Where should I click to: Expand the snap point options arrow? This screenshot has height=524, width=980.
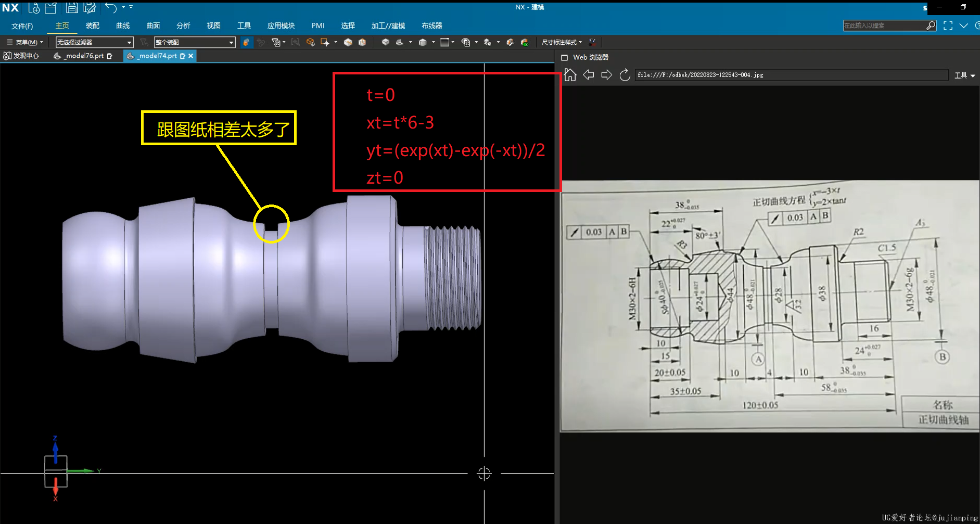336,42
